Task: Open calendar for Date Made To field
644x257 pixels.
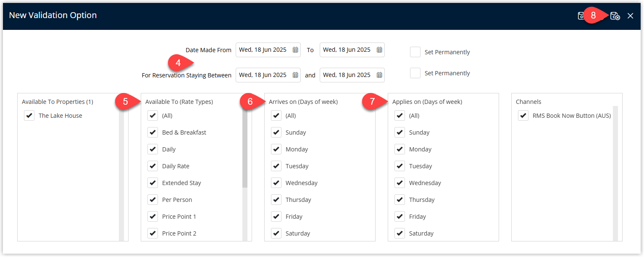Action: pos(379,50)
